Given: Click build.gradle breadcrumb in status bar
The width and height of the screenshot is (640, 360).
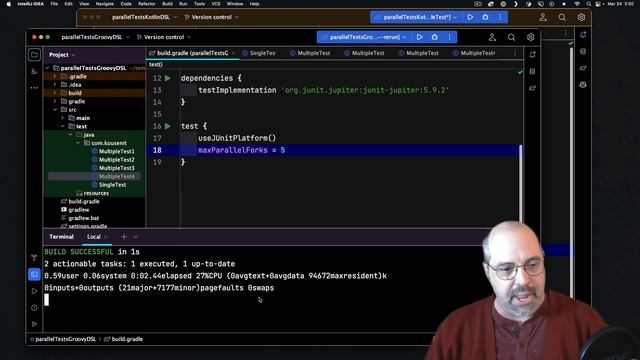Looking at the screenshot, I should point(127,339).
